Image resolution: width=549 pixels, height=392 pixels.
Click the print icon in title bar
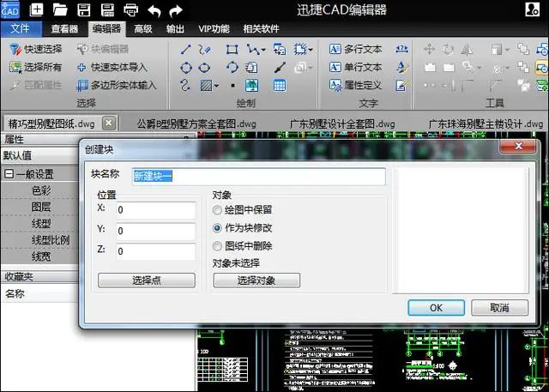coord(131,10)
